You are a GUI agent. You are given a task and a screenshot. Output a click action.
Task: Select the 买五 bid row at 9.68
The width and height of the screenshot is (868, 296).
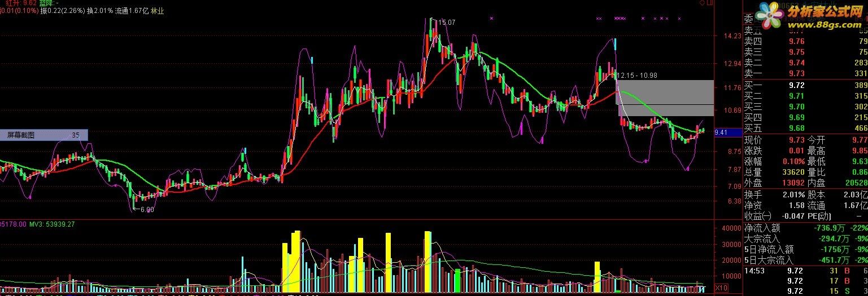(805, 129)
